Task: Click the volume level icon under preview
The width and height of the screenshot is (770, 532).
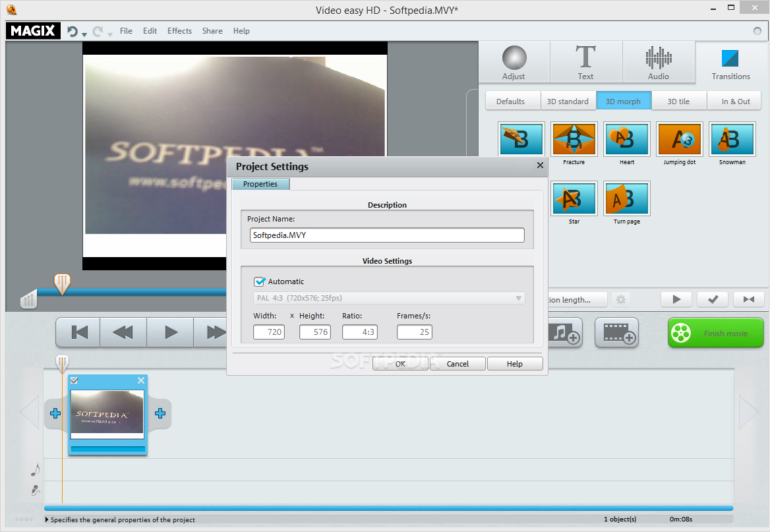Action: (28, 299)
